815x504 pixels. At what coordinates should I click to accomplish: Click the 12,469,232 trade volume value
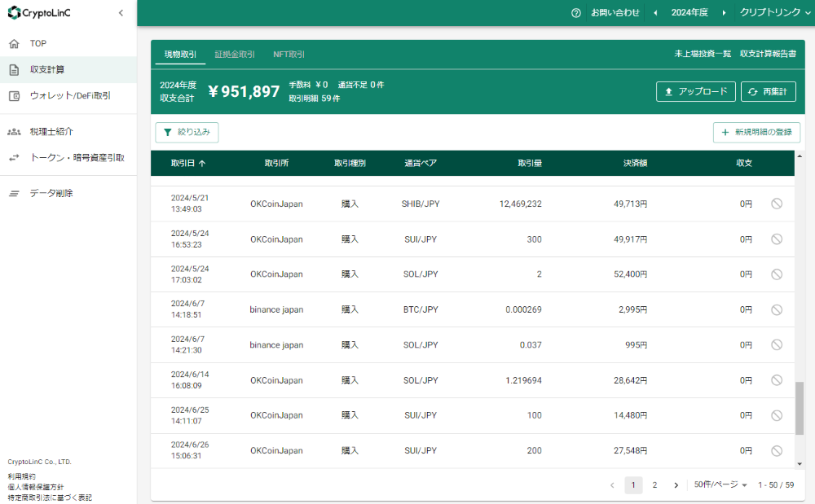click(520, 204)
